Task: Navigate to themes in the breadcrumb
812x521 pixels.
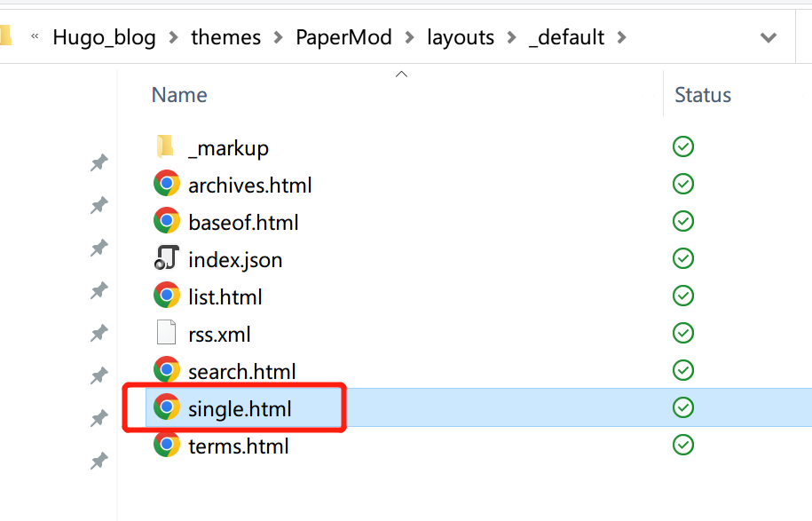Action: (x=225, y=37)
